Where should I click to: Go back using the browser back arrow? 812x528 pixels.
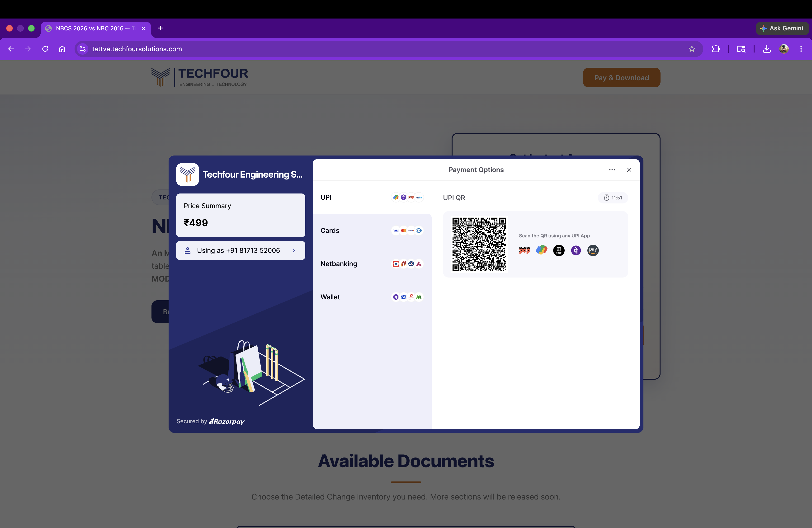pos(11,49)
